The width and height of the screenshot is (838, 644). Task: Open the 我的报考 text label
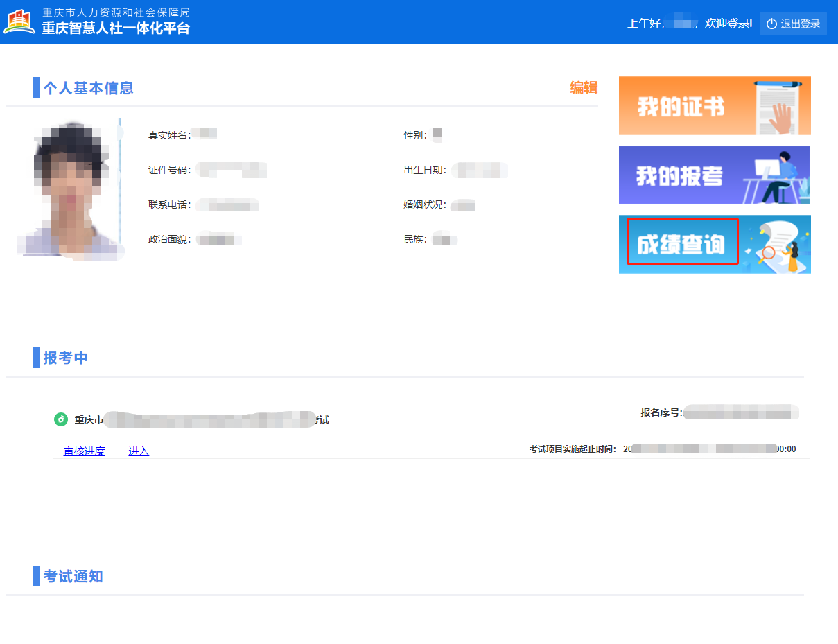coord(679,176)
